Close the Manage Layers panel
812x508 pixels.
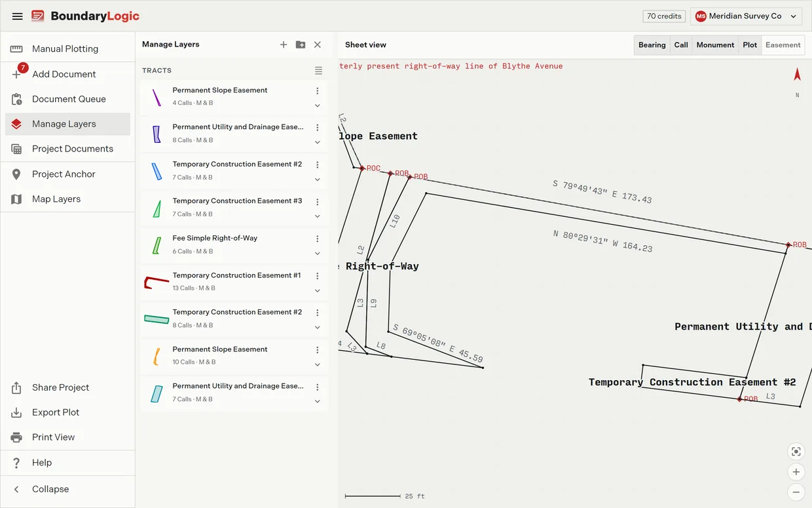(318, 45)
